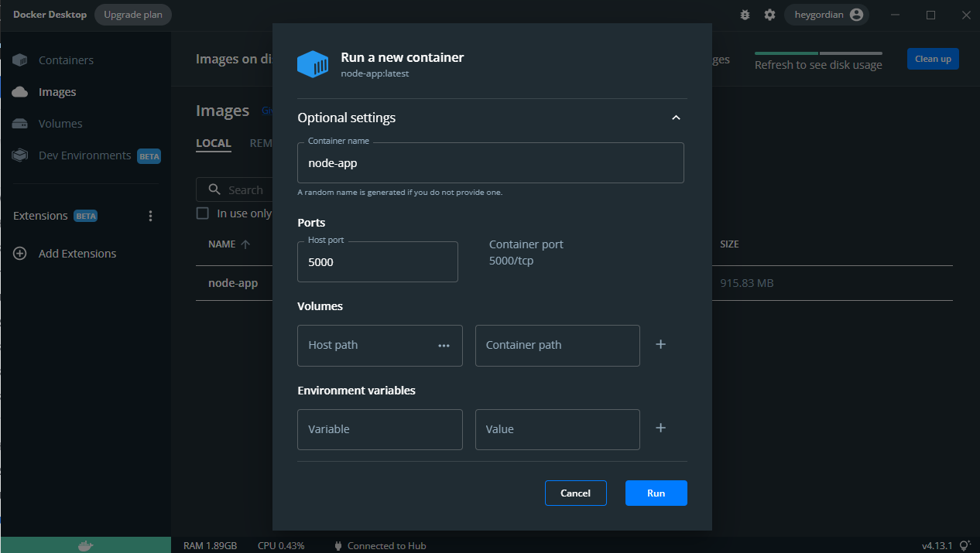Click the Container name input field
980x553 pixels.
click(x=491, y=163)
